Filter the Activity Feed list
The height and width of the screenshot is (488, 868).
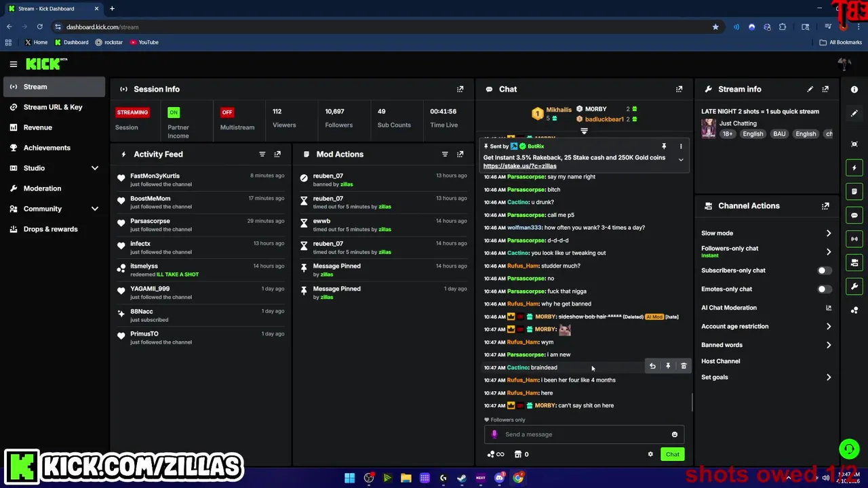[262, 155]
